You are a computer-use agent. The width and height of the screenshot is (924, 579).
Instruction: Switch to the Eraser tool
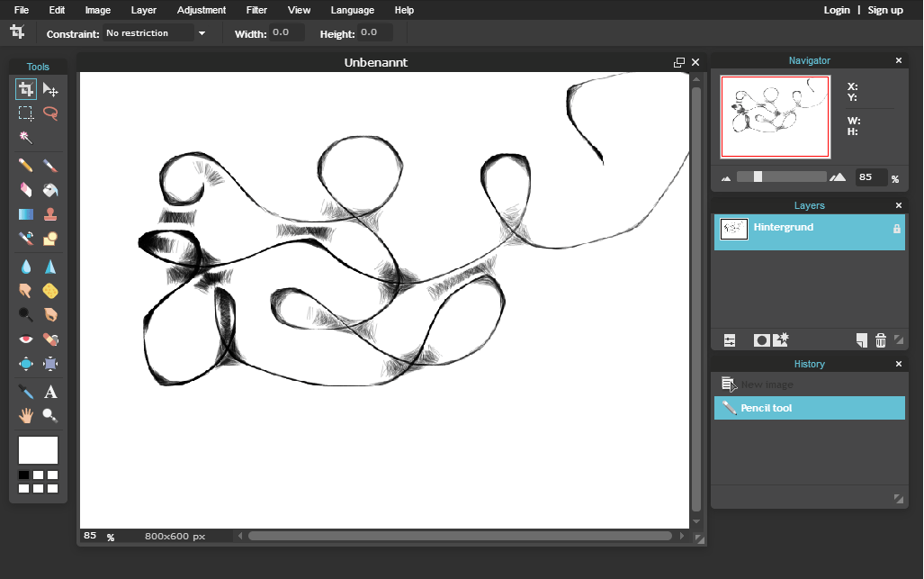[25, 189]
